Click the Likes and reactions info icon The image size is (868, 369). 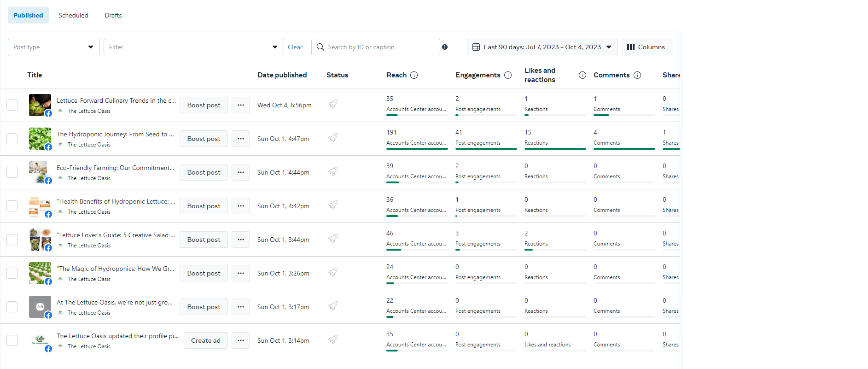coord(583,75)
